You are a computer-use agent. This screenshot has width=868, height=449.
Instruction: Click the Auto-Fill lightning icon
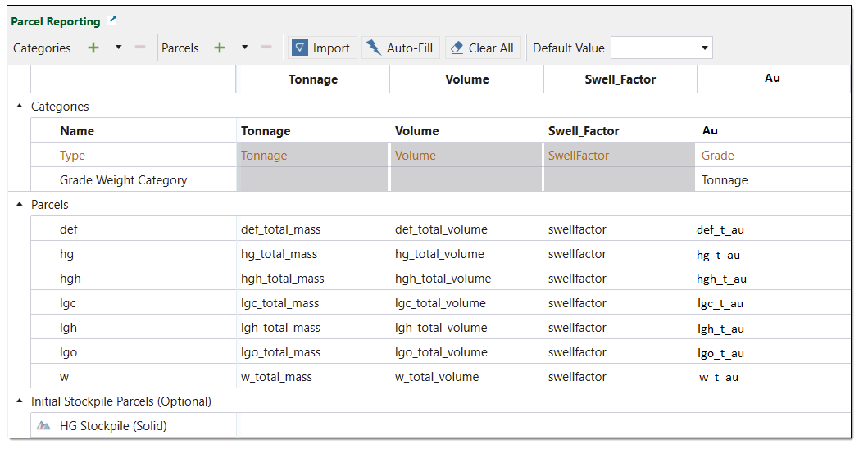pyautogui.click(x=374, y=48)
